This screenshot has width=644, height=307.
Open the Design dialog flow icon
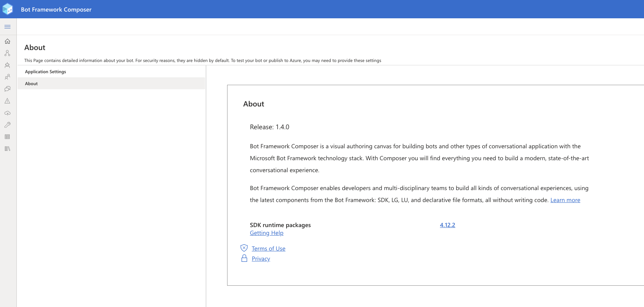[x=7, y=53]
